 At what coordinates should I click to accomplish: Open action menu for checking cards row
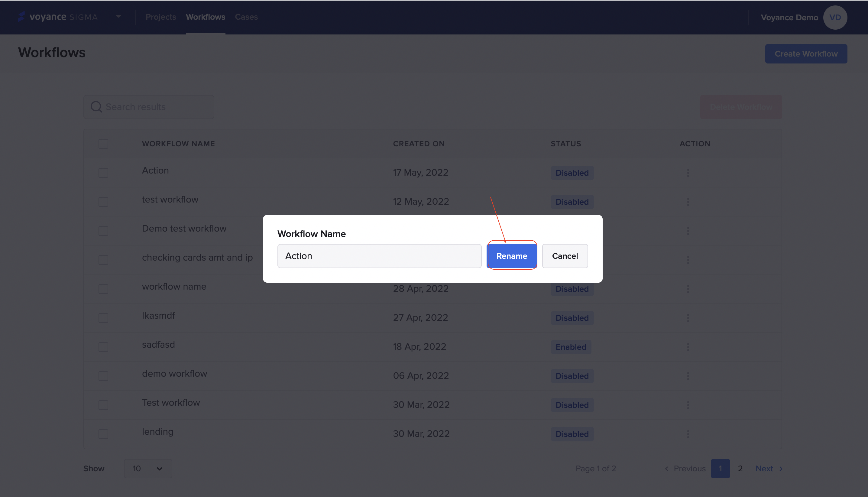pos(688,260)
